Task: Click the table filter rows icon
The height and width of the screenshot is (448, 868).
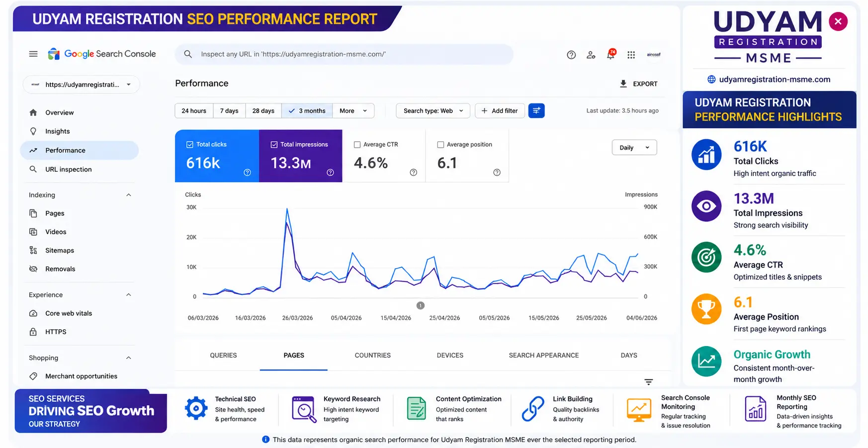Action: (648, 382)
